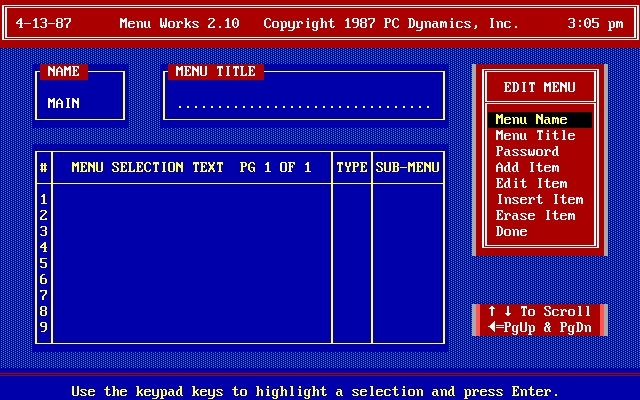Pick Add Item from Edit Menu
This screenshot has height=400, width=640.
click(527, 167)
